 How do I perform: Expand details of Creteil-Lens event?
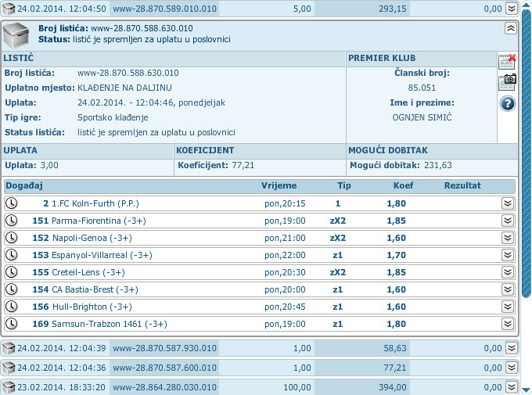point(508,272)
